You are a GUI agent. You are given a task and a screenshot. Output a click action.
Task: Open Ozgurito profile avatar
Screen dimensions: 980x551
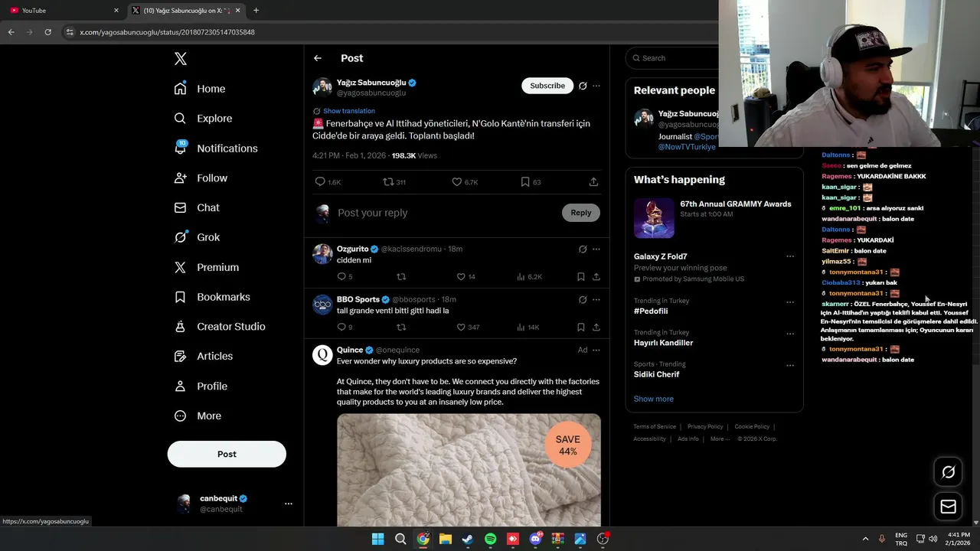tap(322, 254)
